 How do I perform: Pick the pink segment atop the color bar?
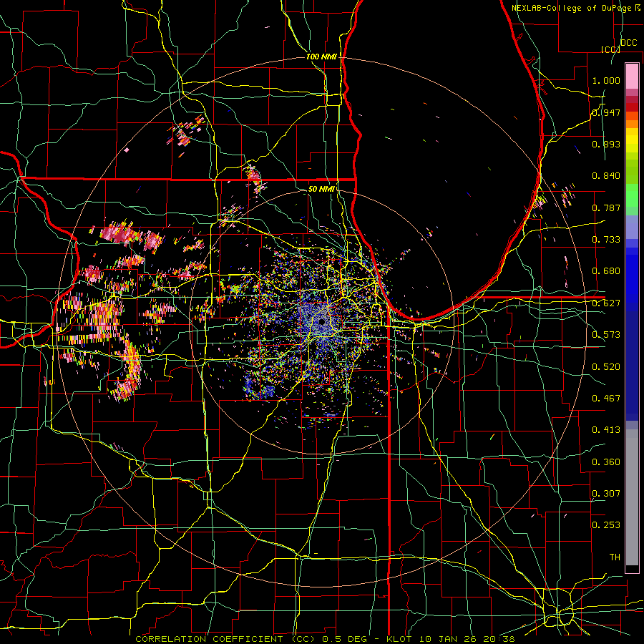pyautogui.click(x=632, y=76)
